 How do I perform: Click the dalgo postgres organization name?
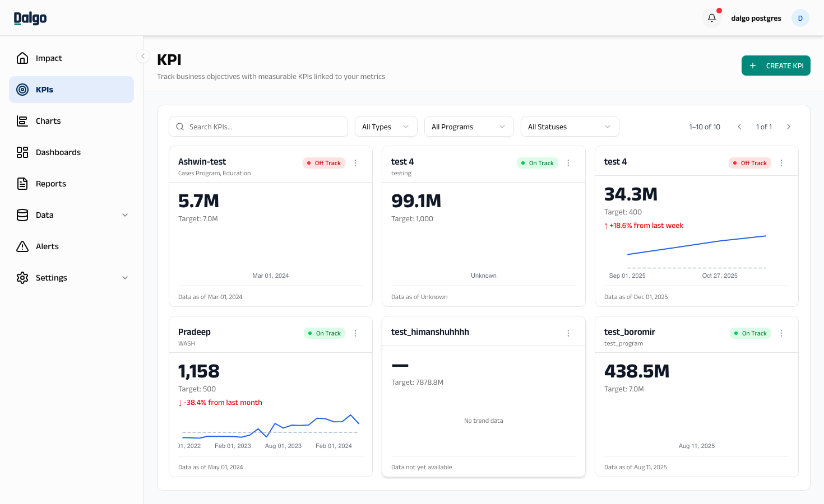pos(756,18)
